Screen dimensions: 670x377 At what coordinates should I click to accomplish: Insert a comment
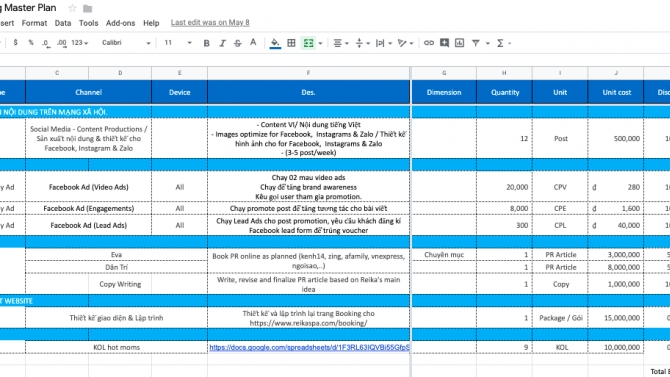[x=444, y=43]
